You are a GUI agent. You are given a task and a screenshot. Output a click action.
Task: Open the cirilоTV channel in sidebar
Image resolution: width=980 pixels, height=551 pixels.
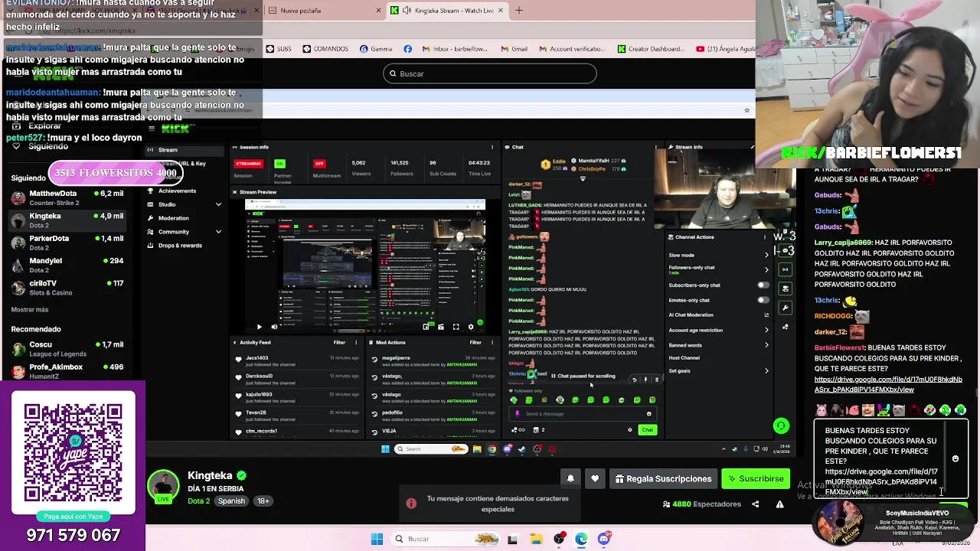(x=67, y=287)
